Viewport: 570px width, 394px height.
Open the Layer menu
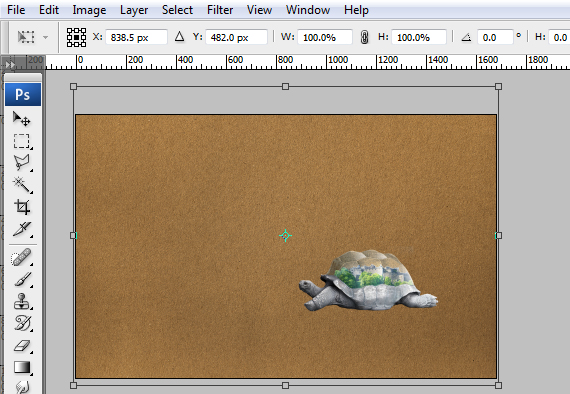coord(134,10)
